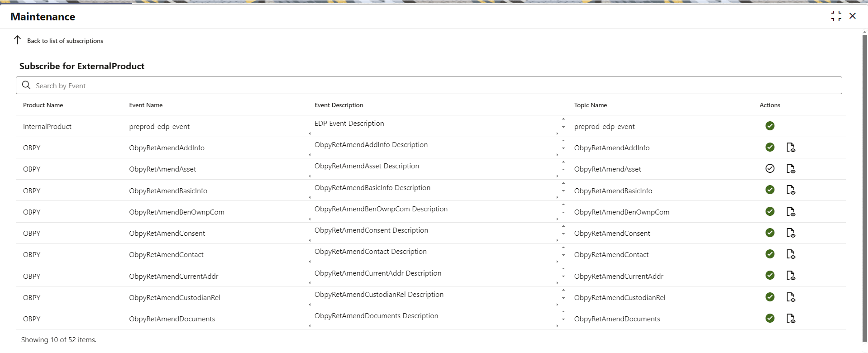Toggle subscription check for ObpyRetAmendCustodianRel row

click(770, 297)
